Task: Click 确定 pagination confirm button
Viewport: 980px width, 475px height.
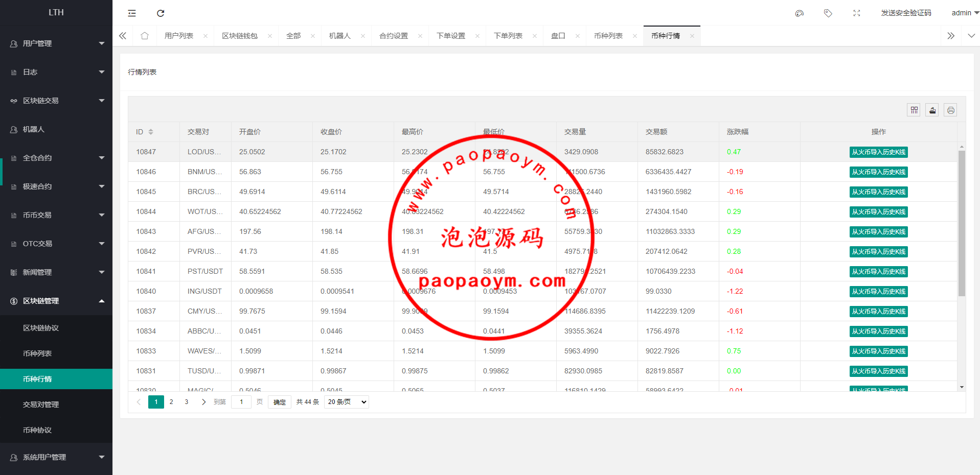Action: point(280,402)
